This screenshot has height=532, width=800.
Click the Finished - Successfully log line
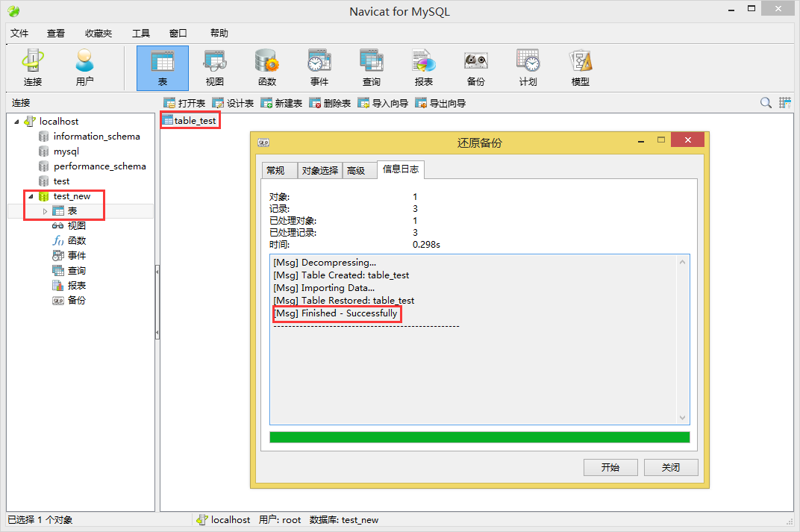tap(335, 313)
